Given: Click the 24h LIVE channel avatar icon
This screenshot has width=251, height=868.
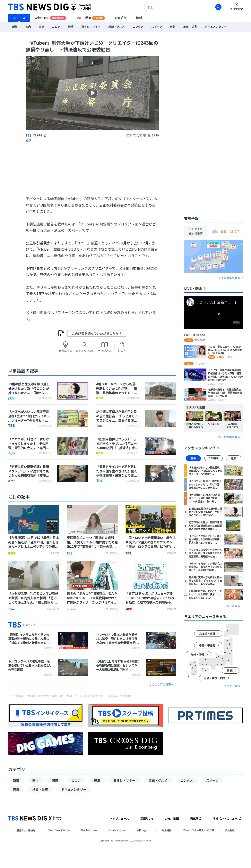Looking at the screenshot, I should [191, 302].
